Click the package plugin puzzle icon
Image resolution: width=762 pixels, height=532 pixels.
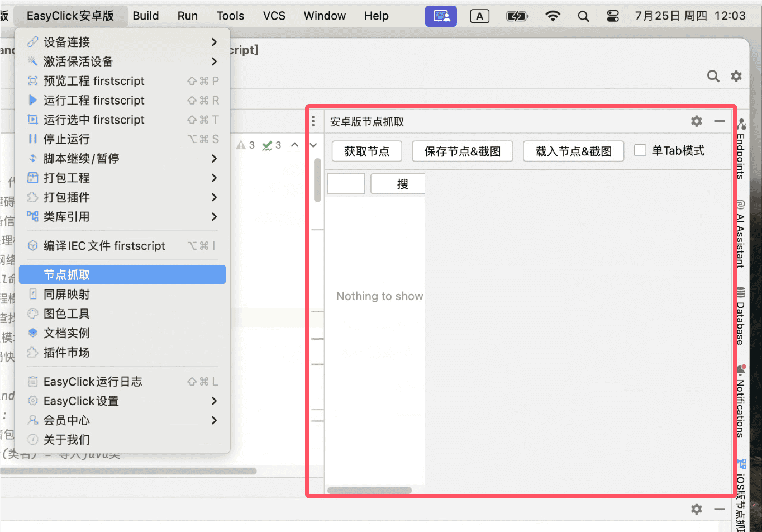coord(33,197)
